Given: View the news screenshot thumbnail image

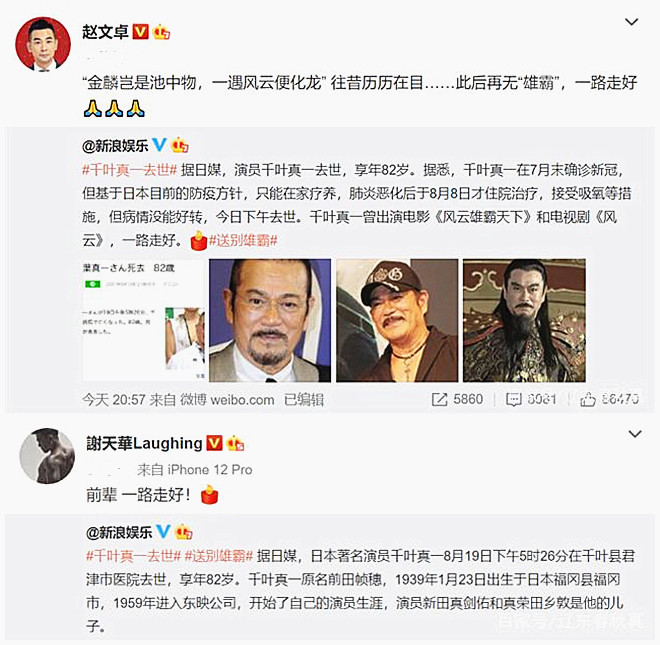Looking at the screenshot, I should coord(143,320).
